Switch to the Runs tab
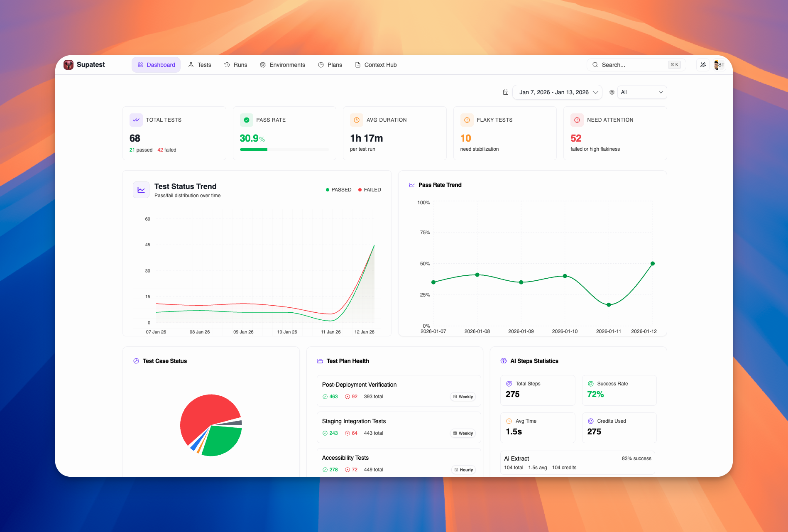788x532 pixels. 236,64
